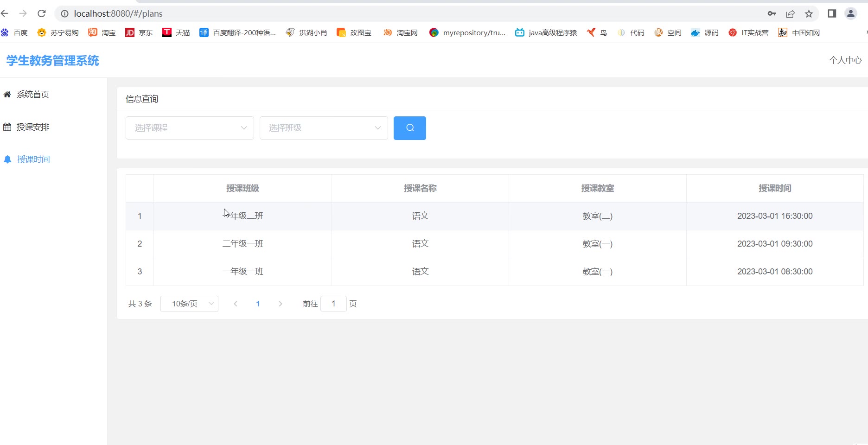Click the share page icon in address bar

pos(791,13)
